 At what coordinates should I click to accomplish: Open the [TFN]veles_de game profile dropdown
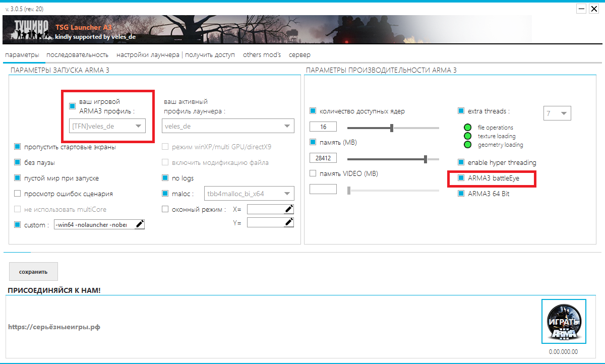[107, 126]
